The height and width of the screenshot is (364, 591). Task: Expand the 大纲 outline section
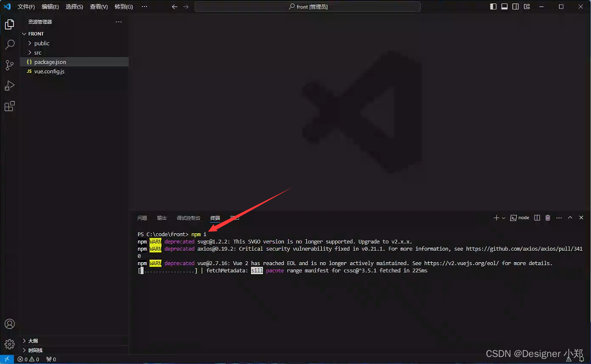[74, 341]
